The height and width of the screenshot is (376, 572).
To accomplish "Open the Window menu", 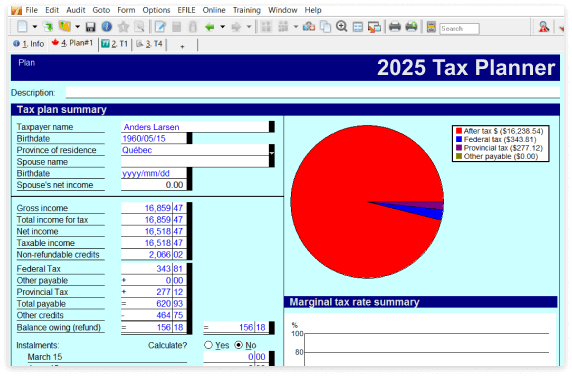I will (x=282, y=10).
